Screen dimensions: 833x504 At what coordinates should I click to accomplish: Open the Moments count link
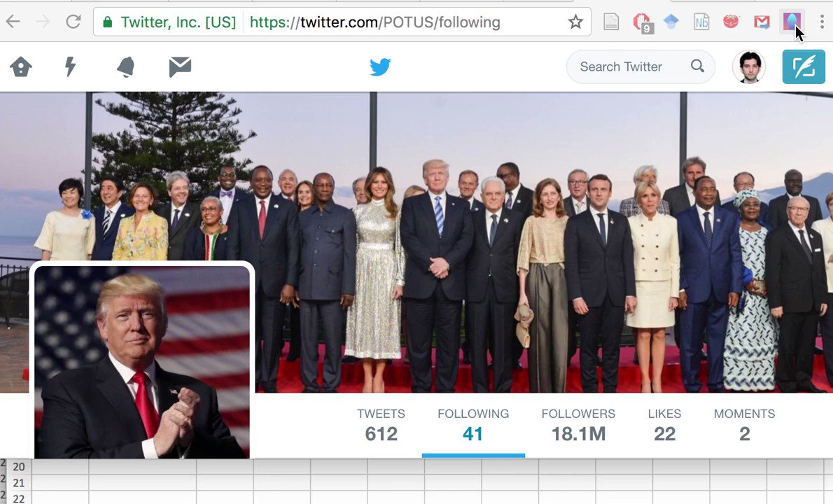[x=744, y=426]
